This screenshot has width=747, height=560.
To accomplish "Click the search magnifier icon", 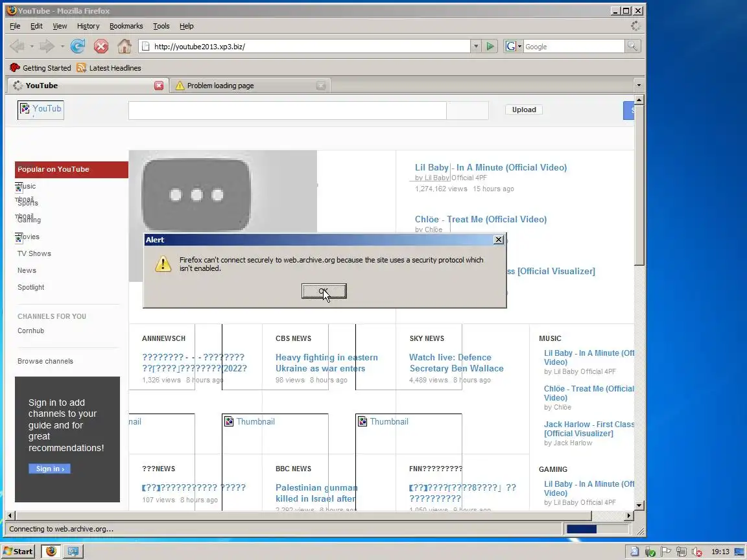I will click(632, 46).
